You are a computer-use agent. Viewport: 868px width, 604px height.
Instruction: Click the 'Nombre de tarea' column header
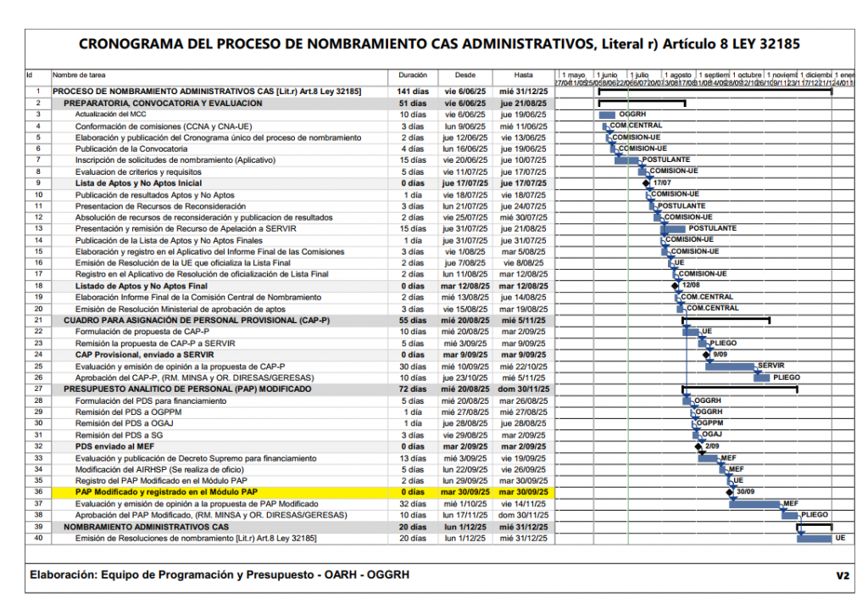coord(80,75)
